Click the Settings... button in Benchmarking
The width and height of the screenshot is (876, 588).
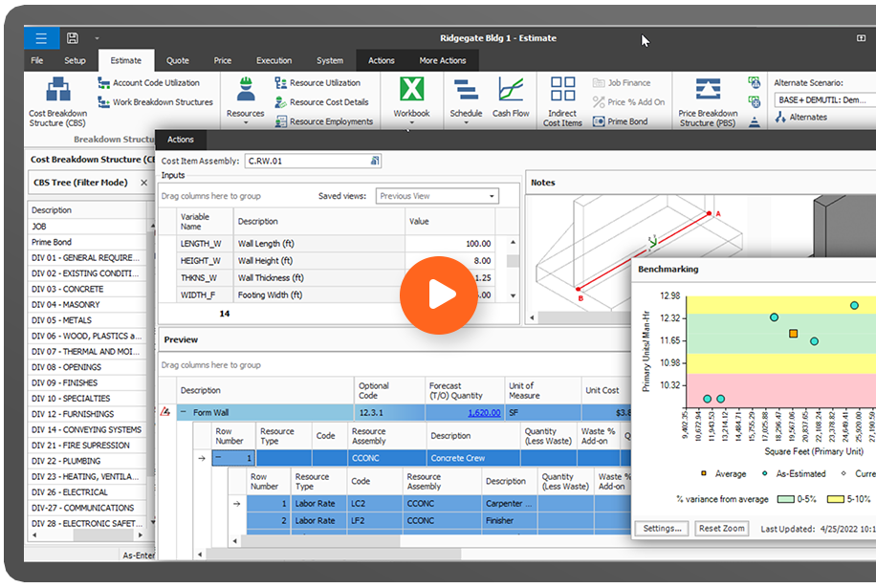point(660,529)
